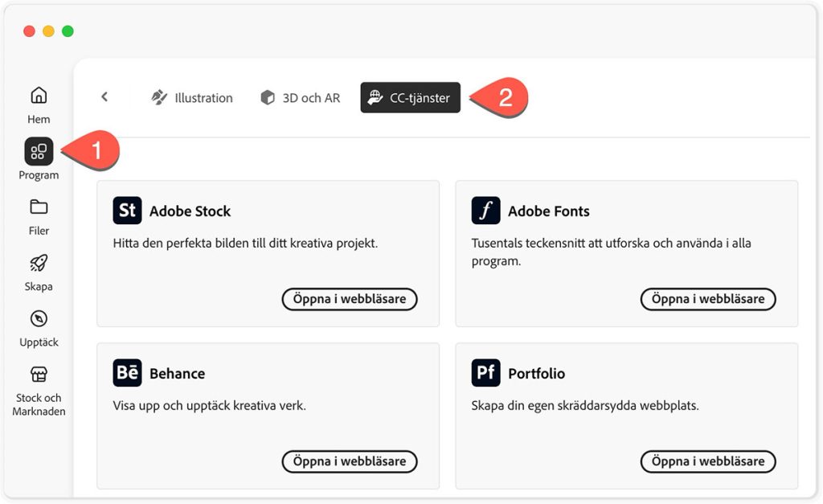
Task: Click the Adobe Fonts f logo
Action: pyautogui.click(x=485, y=211)
